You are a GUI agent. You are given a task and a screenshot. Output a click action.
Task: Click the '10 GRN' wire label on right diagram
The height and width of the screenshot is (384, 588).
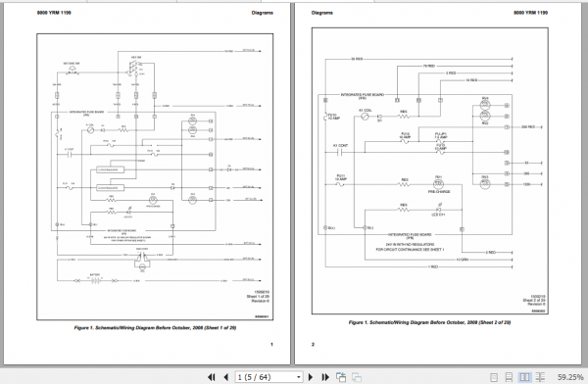462,260
